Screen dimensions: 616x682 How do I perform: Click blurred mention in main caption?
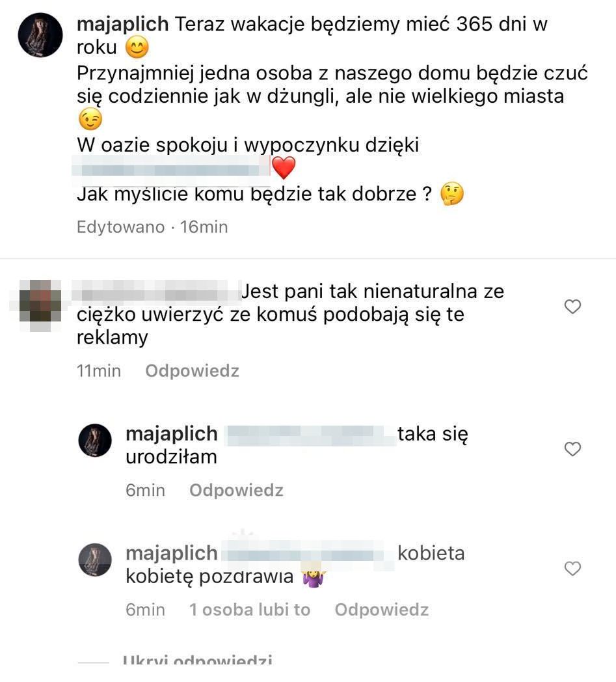(x=172, y=167)
